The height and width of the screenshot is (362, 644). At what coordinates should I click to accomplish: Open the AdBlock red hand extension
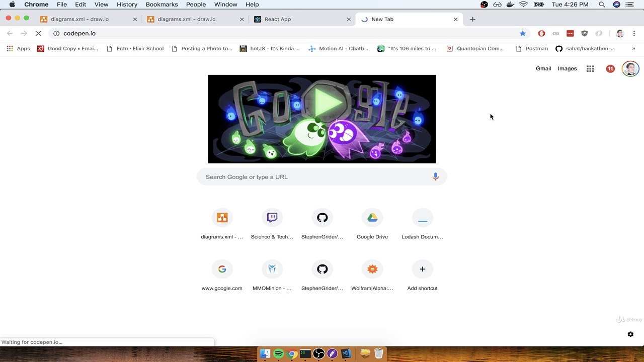click(x=541, y=33)
